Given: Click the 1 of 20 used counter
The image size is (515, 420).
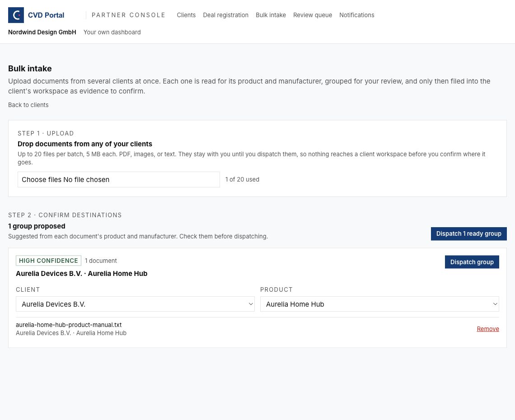Looking at the screenshot, I should pyautogui.click(x=242, y=180).
